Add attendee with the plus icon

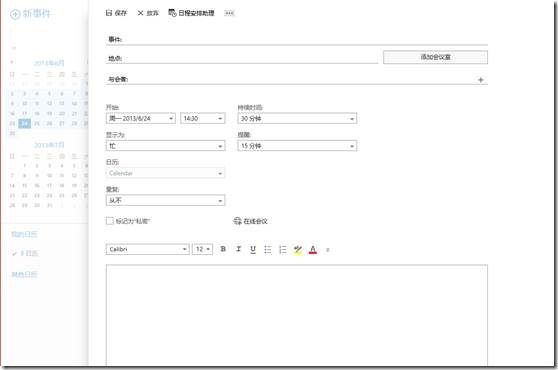click(480, 80)
